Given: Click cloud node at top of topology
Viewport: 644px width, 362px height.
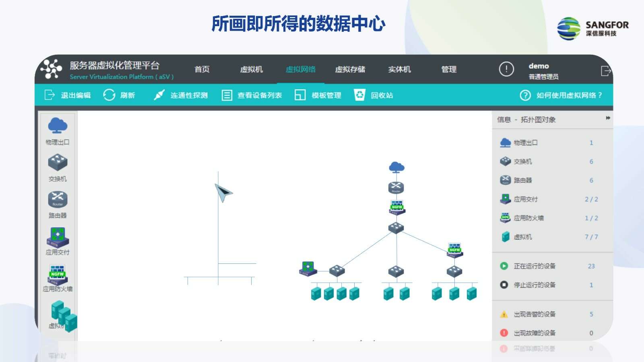Looking at the screenshot, I should coord(397,167).
